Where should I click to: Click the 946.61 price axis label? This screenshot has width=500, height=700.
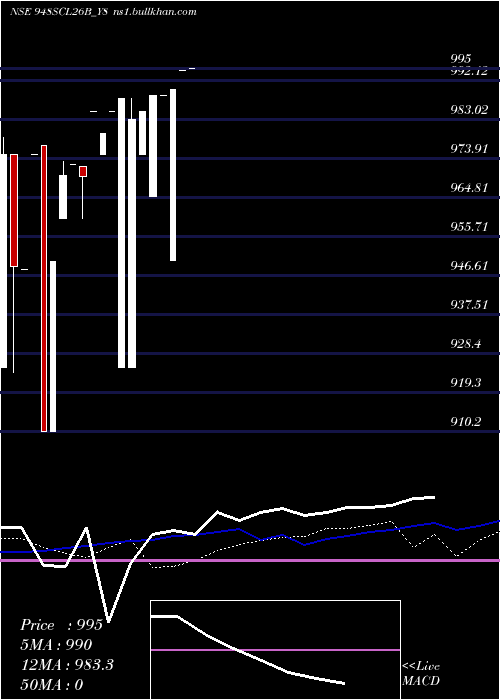click(469, 266)
